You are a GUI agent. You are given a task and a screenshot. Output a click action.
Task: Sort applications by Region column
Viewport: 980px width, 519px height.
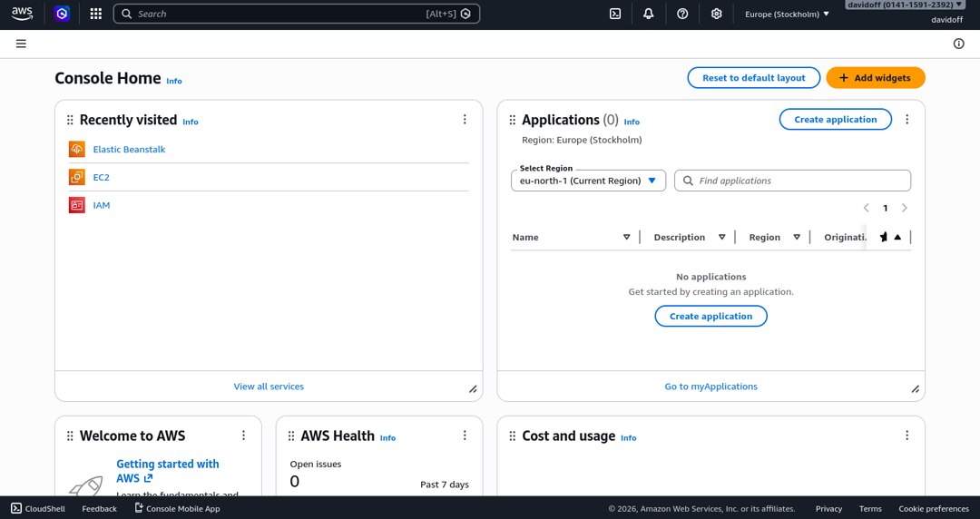(x=797, y=237)
